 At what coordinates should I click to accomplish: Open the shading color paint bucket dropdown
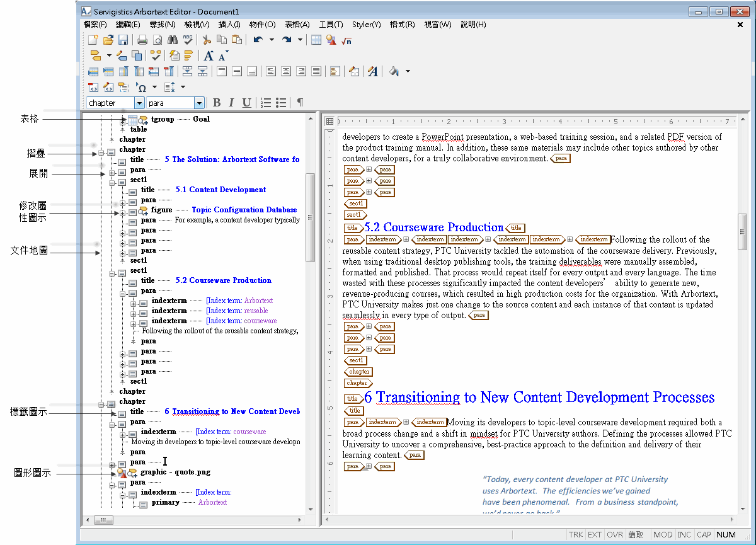tap(408, 71)
